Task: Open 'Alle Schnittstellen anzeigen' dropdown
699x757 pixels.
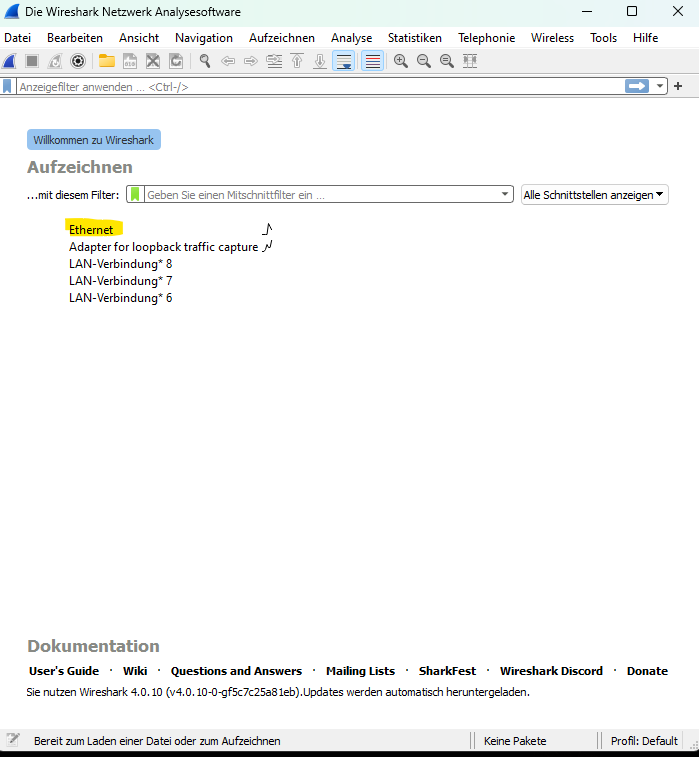Action: (594, 195)
